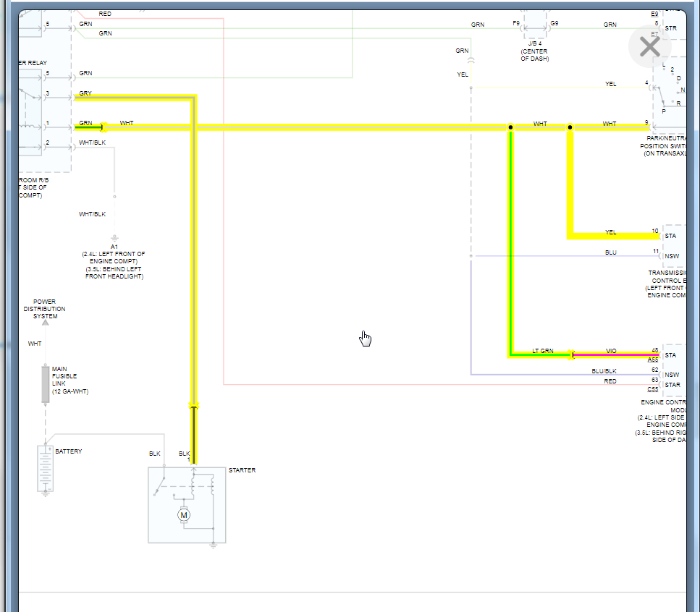Select the NSW terminal label at pin 11
The height and width of the screenshot is (612, 700).
672,256
